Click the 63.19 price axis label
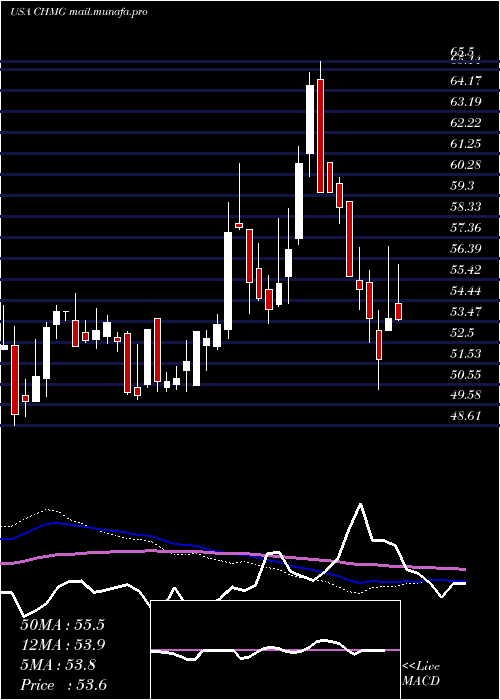500x700 pixels. tap(466, 102)
